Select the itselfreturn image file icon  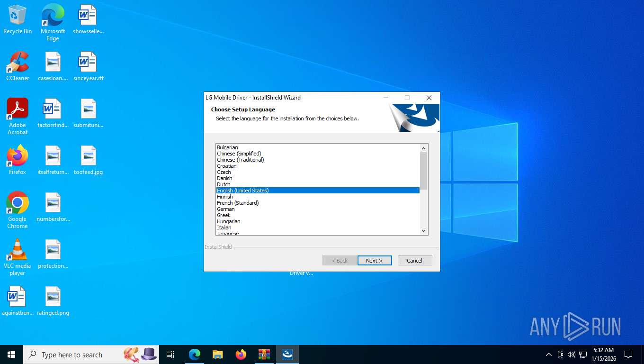pyautogui.click(x=53, y=160)
